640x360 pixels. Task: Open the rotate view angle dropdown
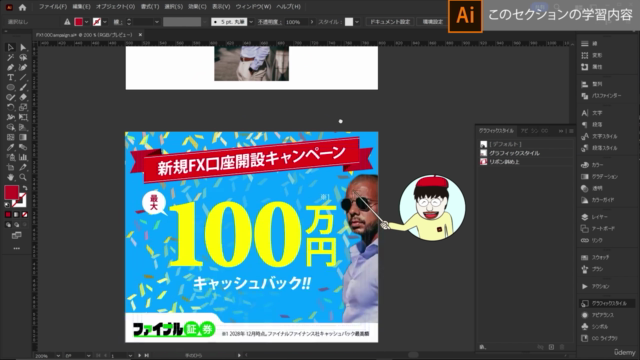(x=89, y=356)
